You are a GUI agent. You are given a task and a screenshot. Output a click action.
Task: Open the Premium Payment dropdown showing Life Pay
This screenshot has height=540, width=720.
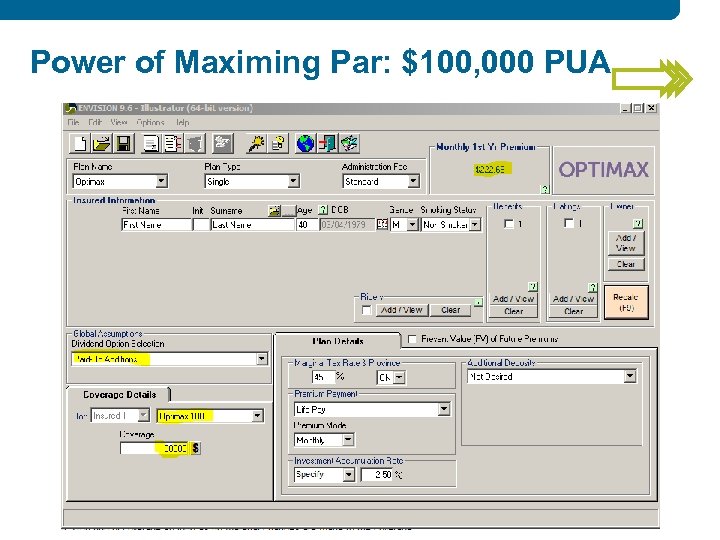[x=444, y=409]
